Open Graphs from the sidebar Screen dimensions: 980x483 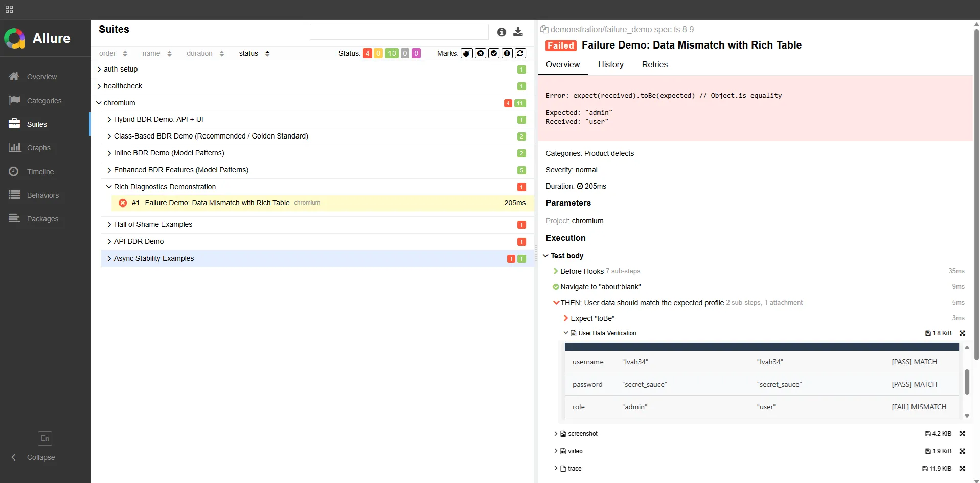click(x=38, y=148)
